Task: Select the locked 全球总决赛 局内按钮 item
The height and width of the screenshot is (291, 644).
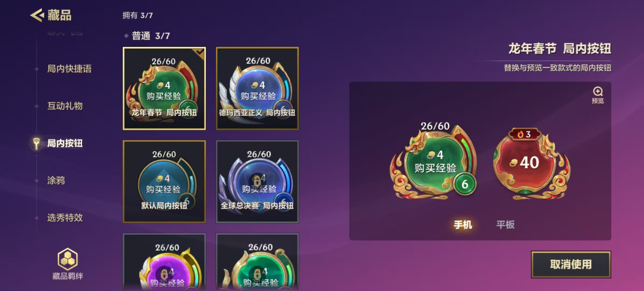Action: click(257, 182)
